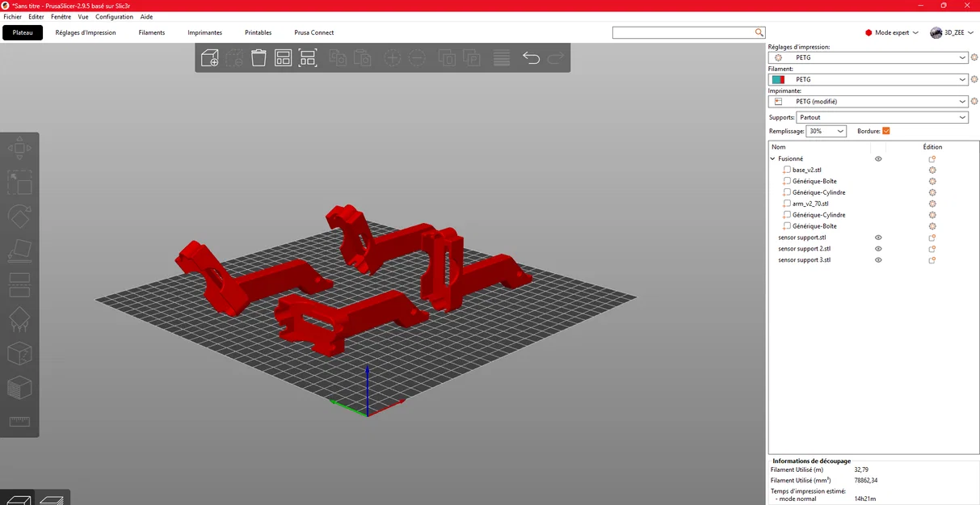The height and width of the screenshot is (505, 980).
Task: Click the Add instance plus icon
Action: tap(392, 57)
